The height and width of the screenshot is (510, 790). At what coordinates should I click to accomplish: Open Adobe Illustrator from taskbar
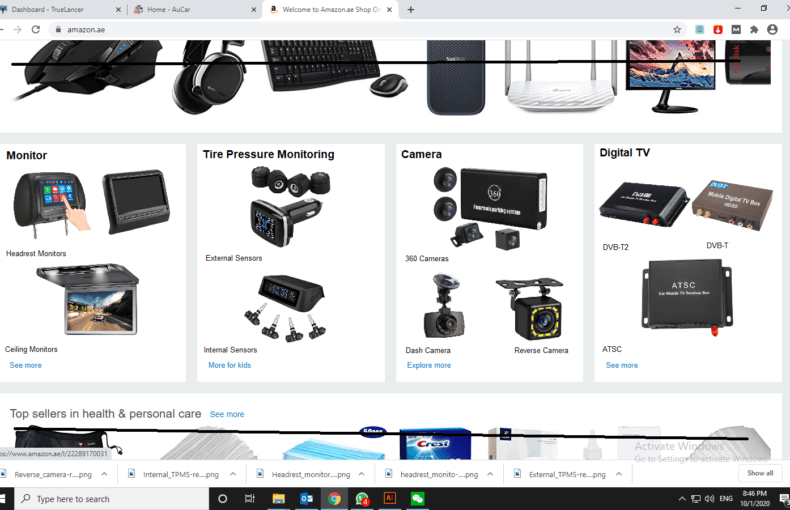pos(389,499)
